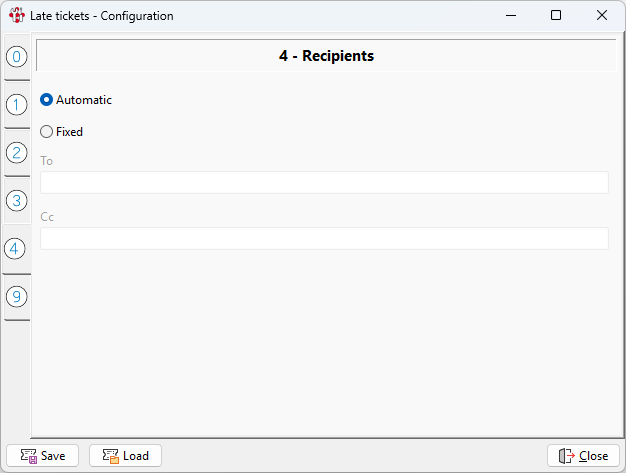The height and width of the screenshot is (473, 626).
Task: Click the 'Late tickets - Configuration' title text
Action: pyautogui.click(x=101, y=16)
